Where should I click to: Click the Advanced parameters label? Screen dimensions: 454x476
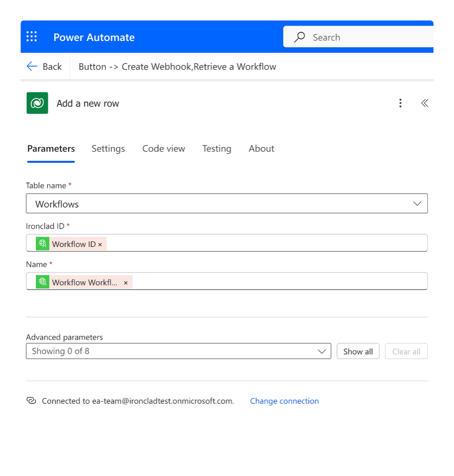click(x=65, y=337)
